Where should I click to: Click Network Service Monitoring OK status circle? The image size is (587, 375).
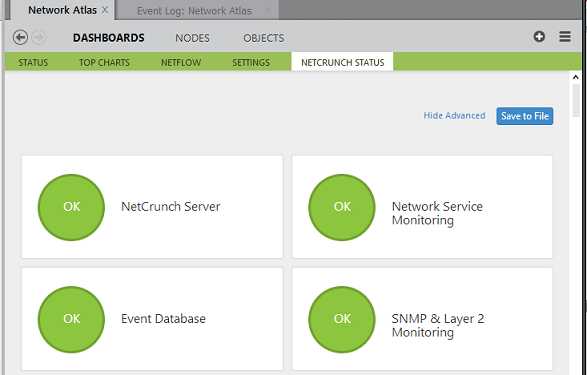pyautogui.click(x=342, y=207)
